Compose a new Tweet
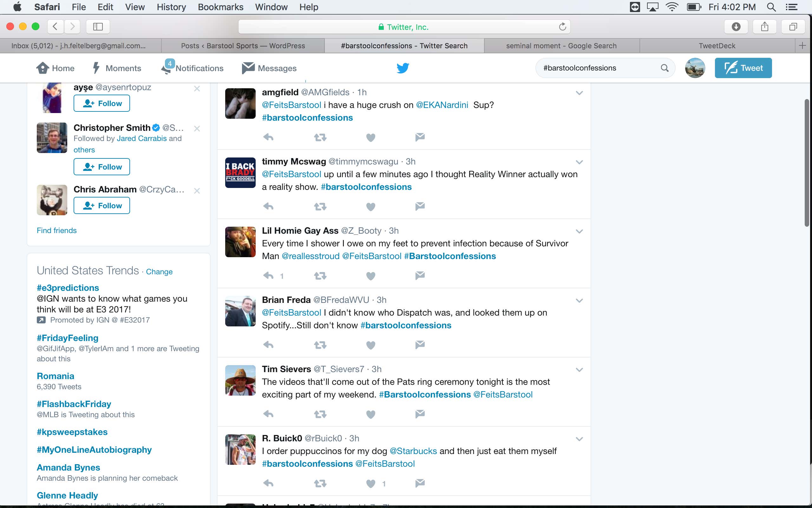Viewport: 812px width, 508px height. click(743, 68)
